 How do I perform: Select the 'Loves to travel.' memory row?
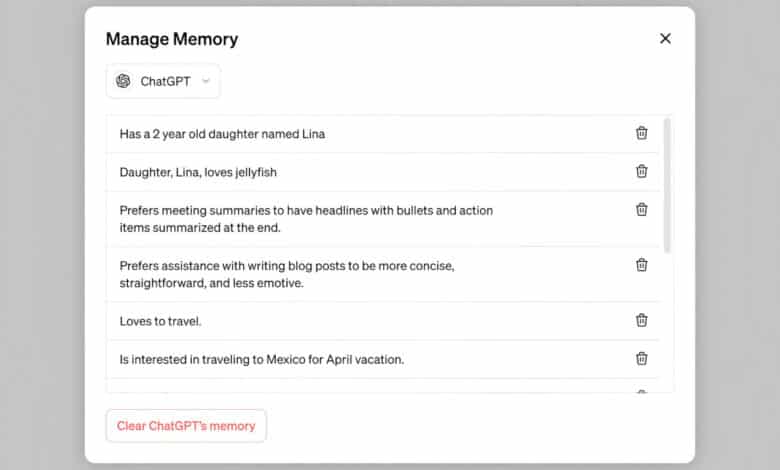pos(383,321)
